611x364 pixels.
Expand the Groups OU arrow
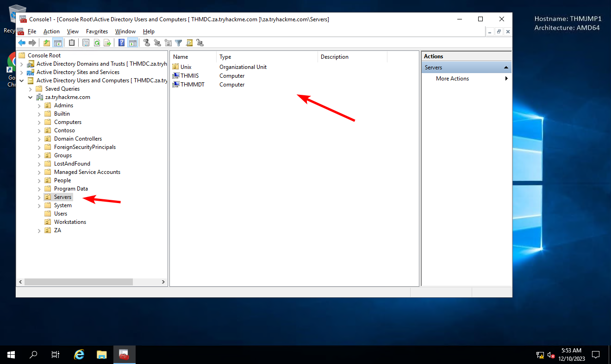click(x=39, y=155)
